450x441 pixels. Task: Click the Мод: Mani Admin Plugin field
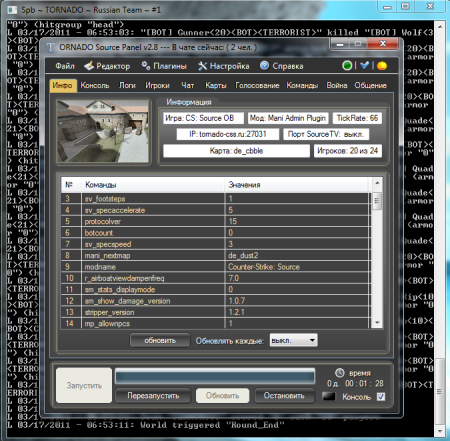coord(288,118)
